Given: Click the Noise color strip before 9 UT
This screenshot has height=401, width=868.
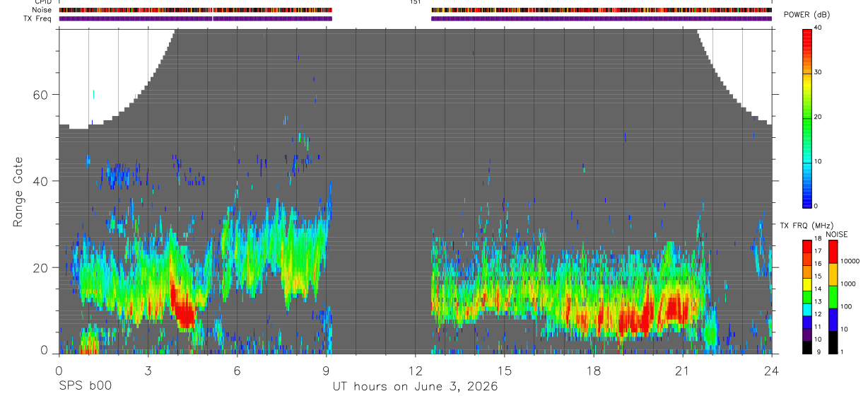Looking at the screenshot, I should click(196, 10).
